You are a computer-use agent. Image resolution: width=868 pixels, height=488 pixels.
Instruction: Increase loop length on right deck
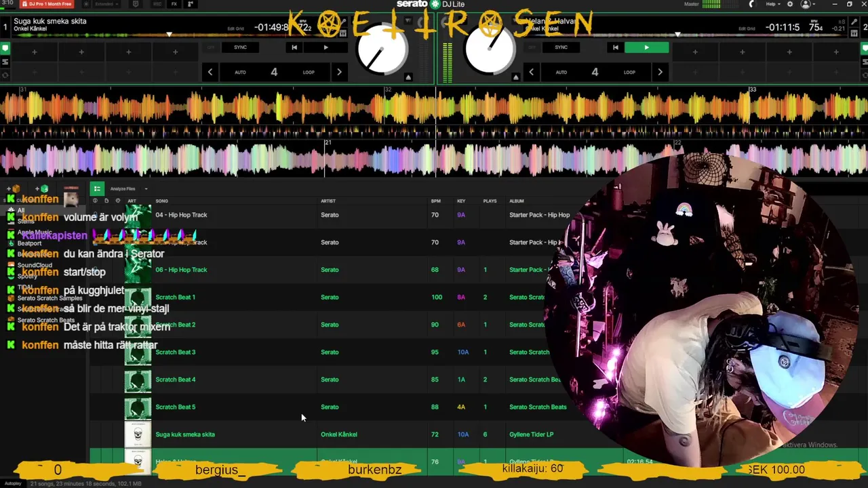coord(660,72)
